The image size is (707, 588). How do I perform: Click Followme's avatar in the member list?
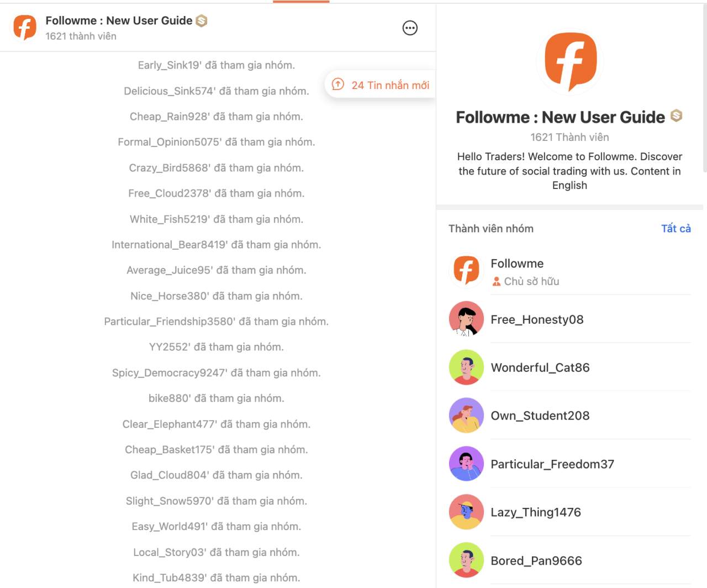(x=466, y=269)
